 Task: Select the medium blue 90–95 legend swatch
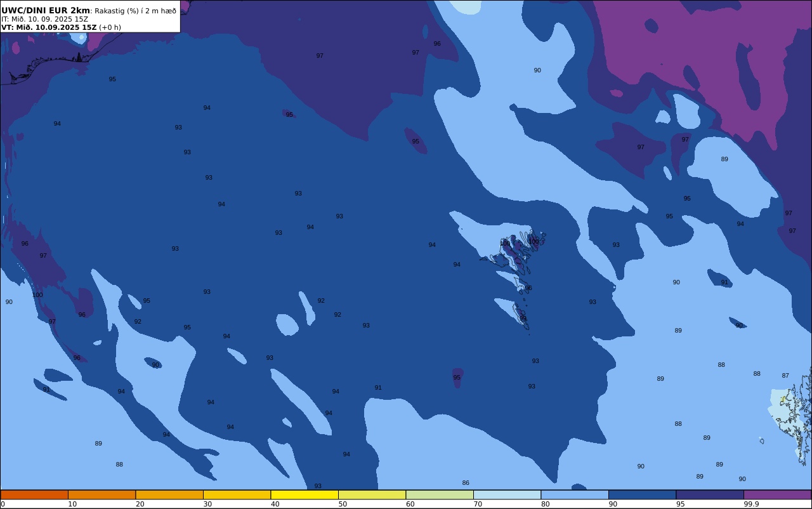pos(642,494)
